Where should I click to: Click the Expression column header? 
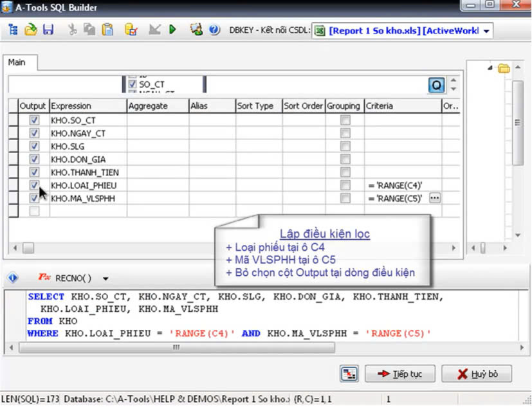88,106
